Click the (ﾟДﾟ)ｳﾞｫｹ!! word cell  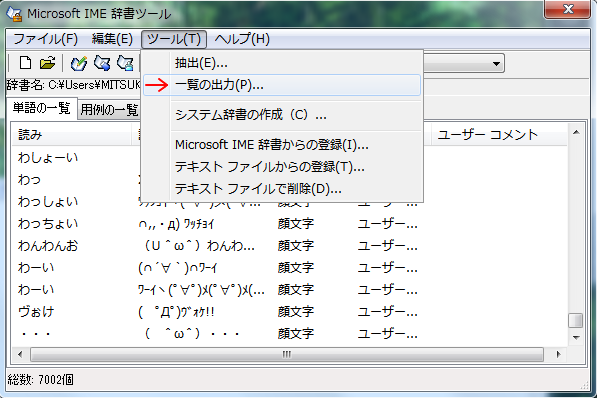pos(176,312)
